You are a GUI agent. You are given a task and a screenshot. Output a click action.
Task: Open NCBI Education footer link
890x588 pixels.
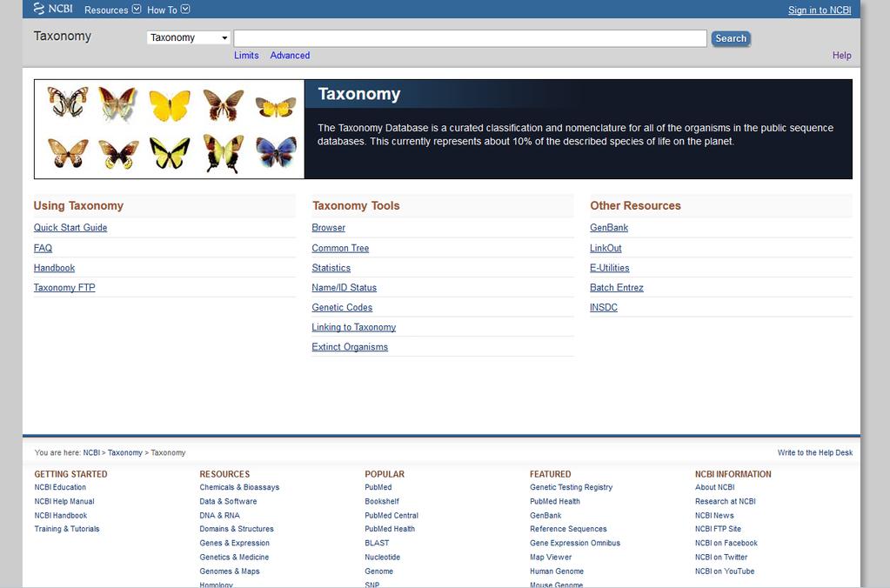(60, 488)
